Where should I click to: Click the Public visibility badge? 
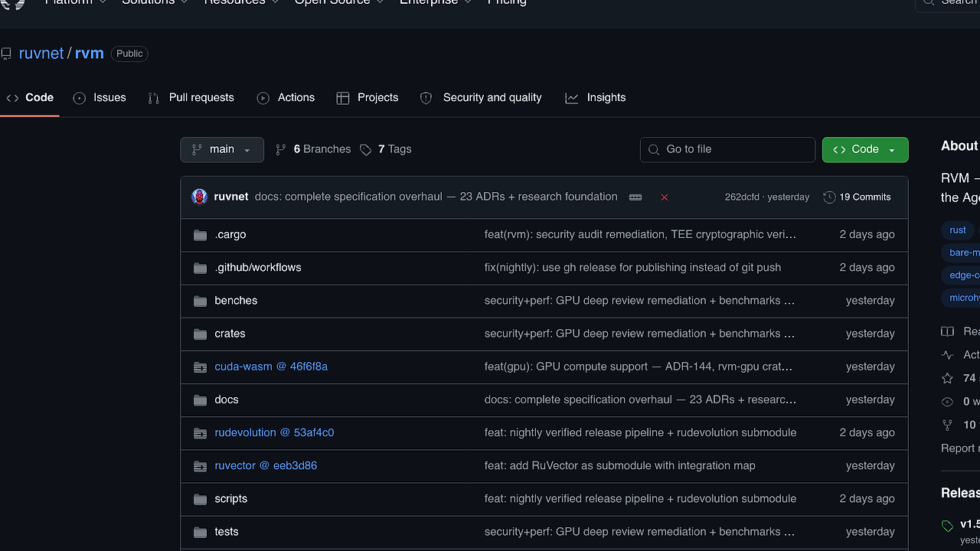click(129, 54)
